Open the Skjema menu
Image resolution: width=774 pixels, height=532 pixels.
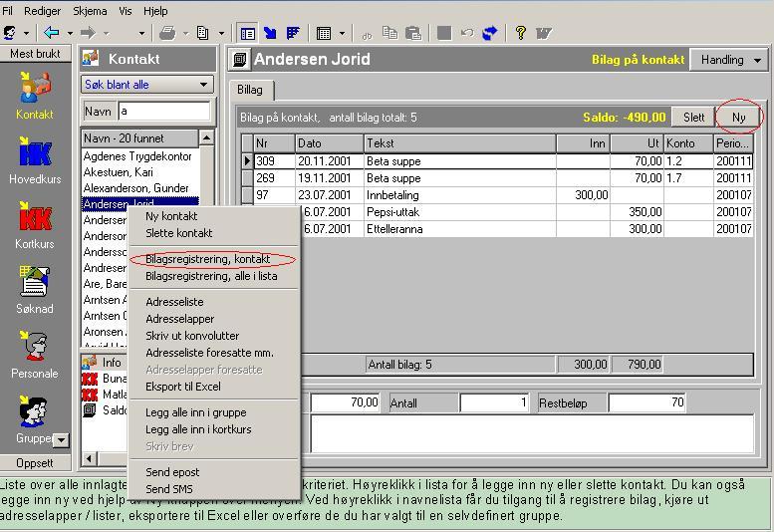tap(92, 10)
